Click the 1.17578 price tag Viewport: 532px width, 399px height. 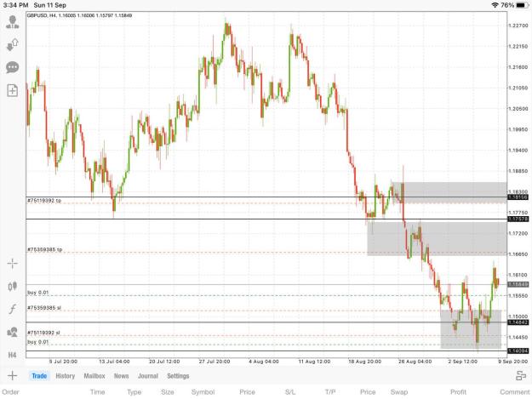(x=518, y=219)
